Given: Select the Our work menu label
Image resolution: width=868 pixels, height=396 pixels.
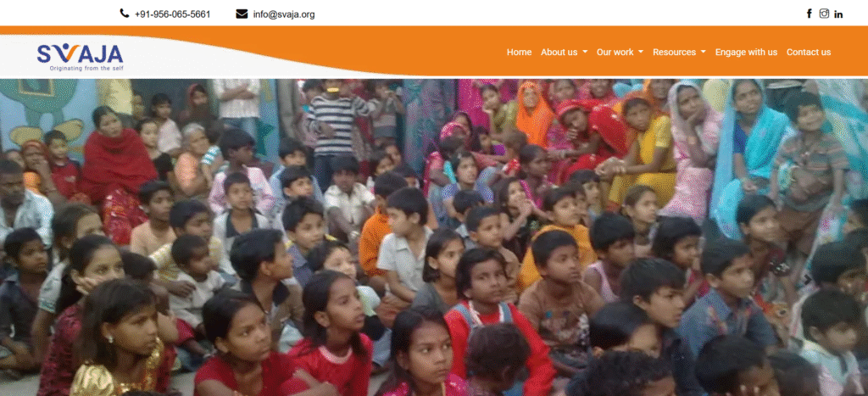Looking at the screenshot, I should 615,52.
